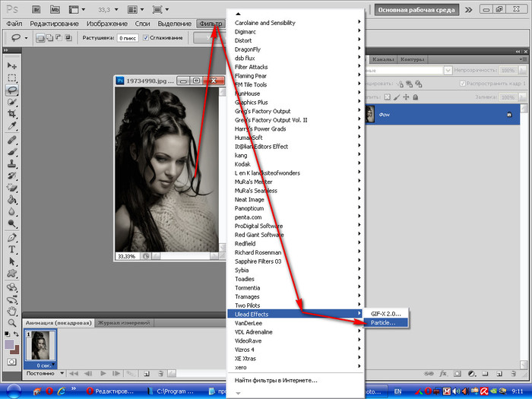Switch to Журнал измерений tab

pyautogui.click(x=124, y=323)
